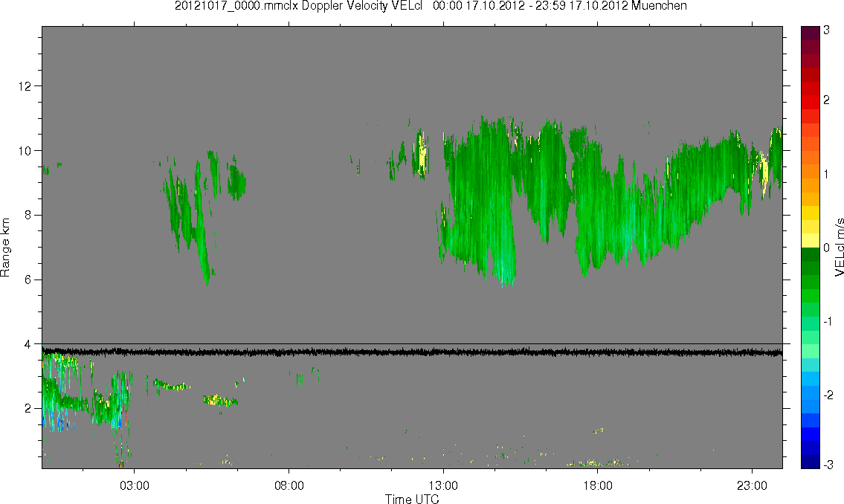Click the colorbar value 3 label
Image resolution: width=844 pixels, height=504 pixels.
pyautogui.click(x=827, y=30)
